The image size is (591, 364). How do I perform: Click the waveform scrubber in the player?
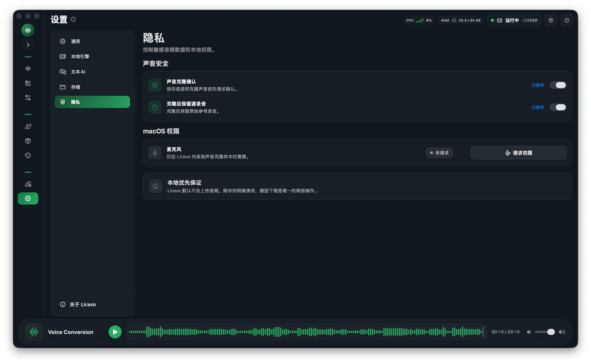coord(307,332)
